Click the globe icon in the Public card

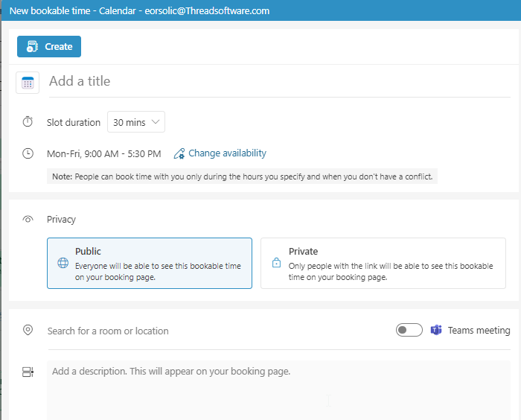[x=63, y=263]
